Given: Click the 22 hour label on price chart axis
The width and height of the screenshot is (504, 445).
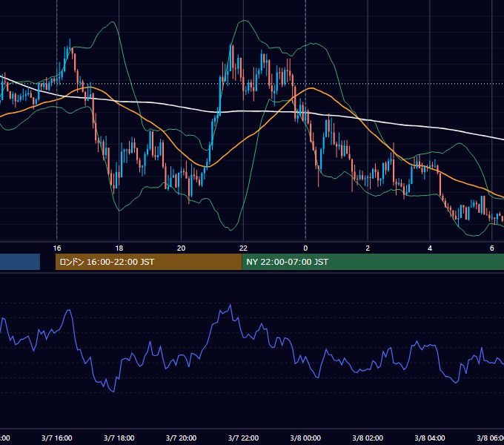Looking at the screenshot, I should click(243, 248).
